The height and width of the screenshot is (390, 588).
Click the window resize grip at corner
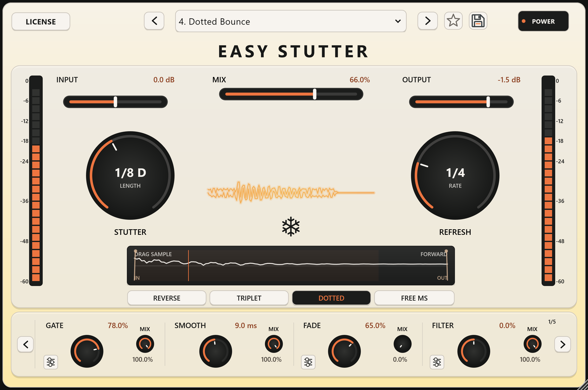(x=583, y=385)
